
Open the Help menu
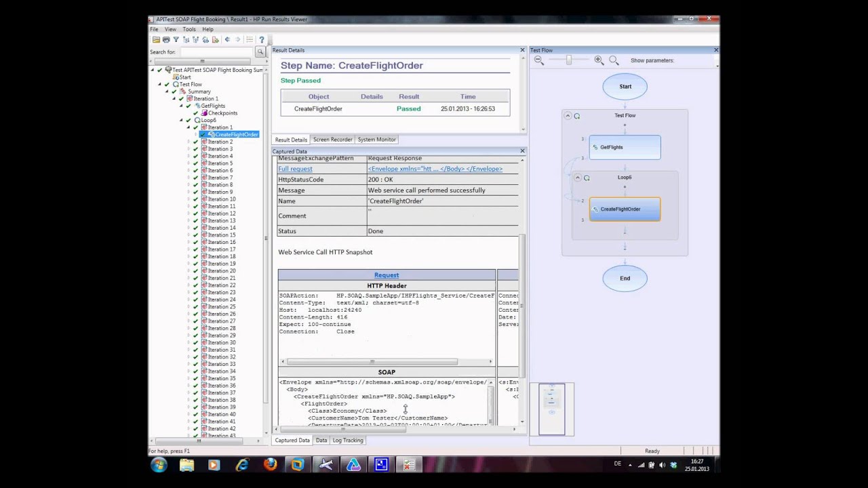[x=208, y=29]
